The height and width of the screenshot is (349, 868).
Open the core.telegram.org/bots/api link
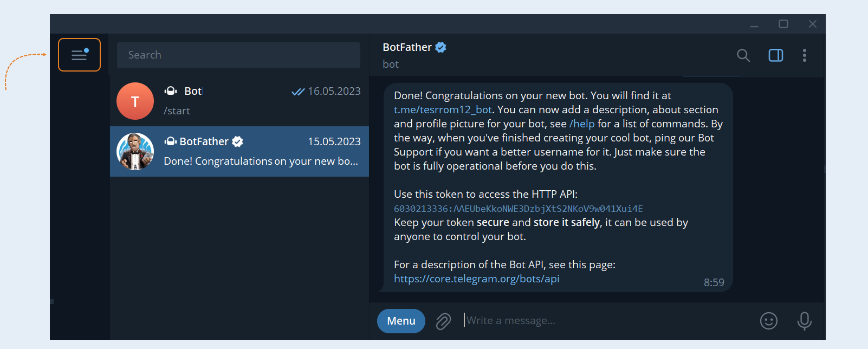(476, 279)
